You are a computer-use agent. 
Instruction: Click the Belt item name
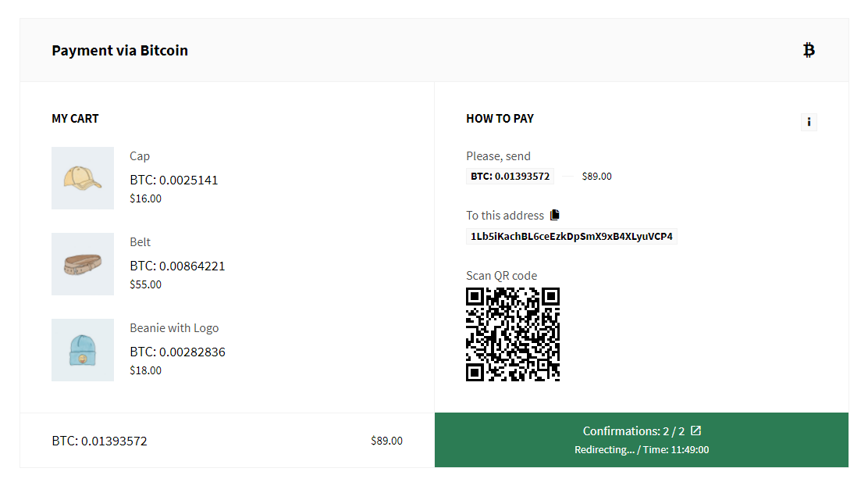tap(140, 242)
